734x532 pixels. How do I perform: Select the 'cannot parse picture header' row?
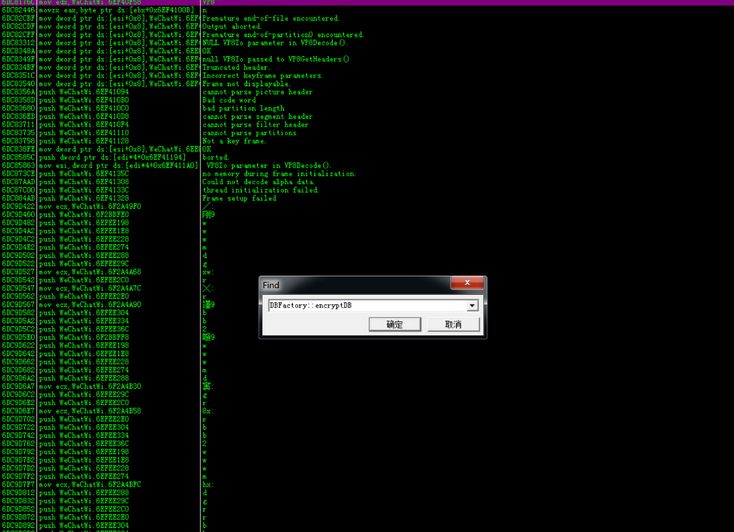pos(367,92)
